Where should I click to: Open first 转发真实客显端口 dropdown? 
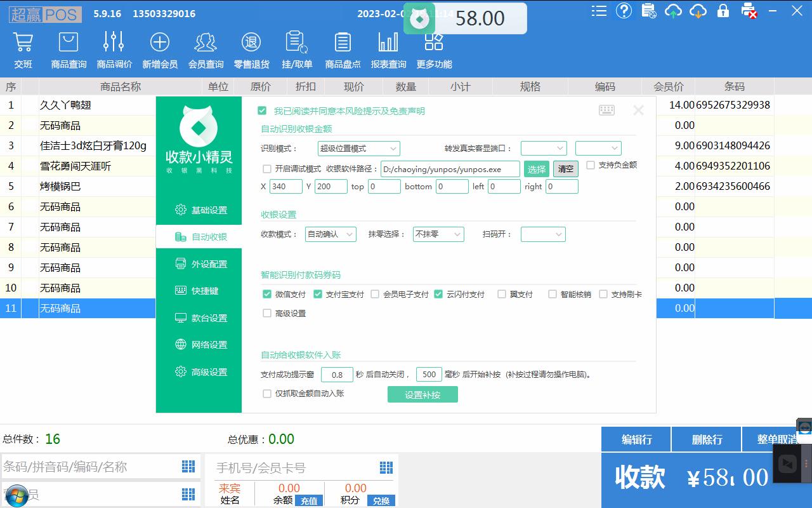coord(544,149)
